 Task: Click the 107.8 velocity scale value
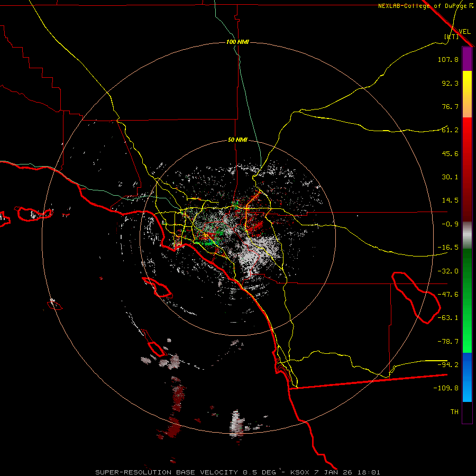point(448,59)
